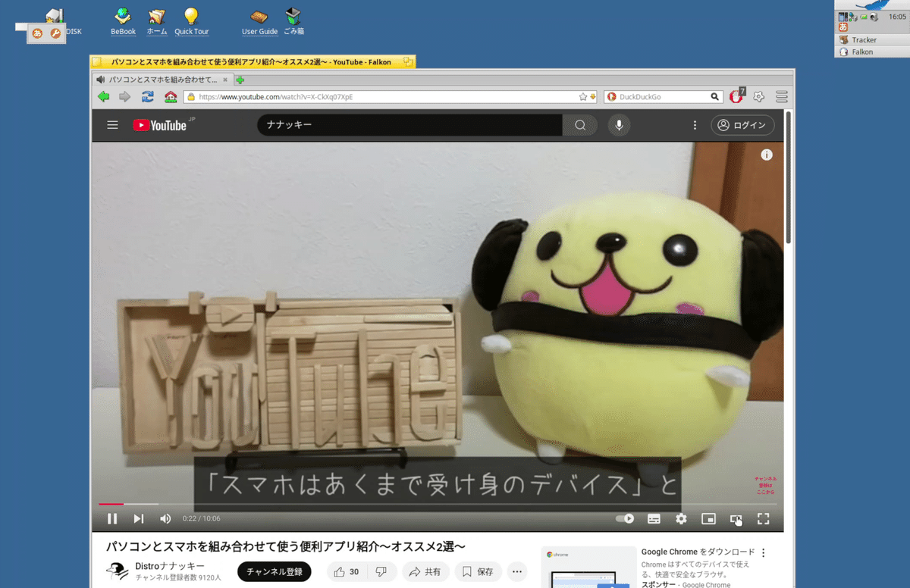Zoom the window with title bar yellow button
Viewport: 910px width, 588px height.
[408, 62]
